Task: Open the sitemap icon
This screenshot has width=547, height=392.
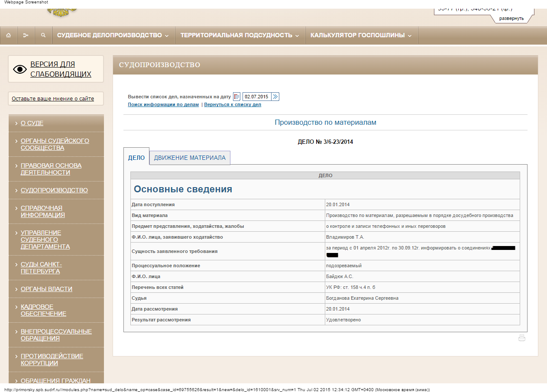Action: tap(26, 36)
